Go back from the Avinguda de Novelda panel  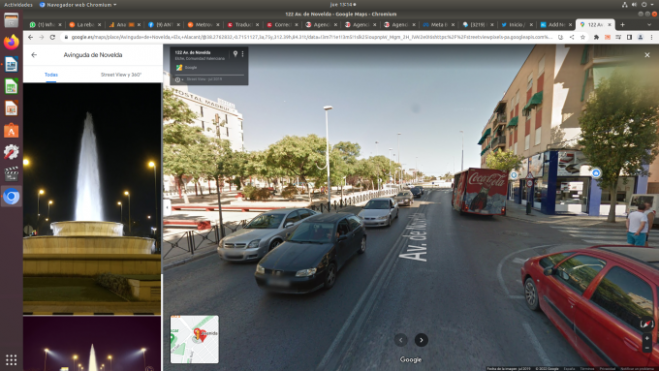click(34, 55)
